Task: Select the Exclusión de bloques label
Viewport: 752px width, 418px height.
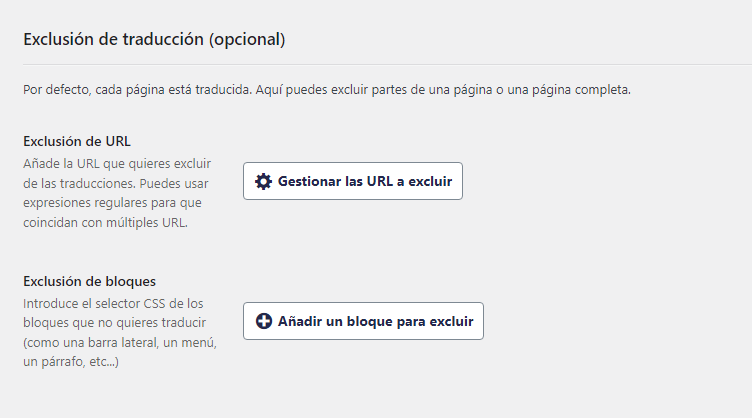Action: 89,280
